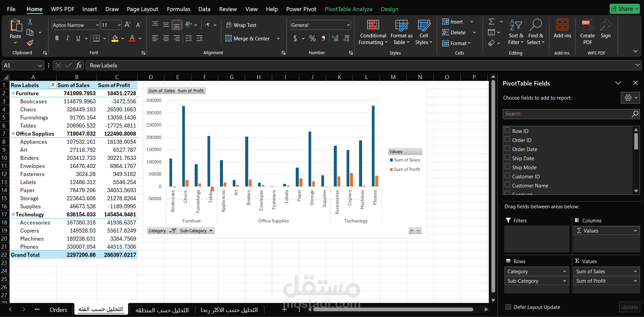Open the Formulas ribbon tab
644x317 pixels.
pos(179,9)
